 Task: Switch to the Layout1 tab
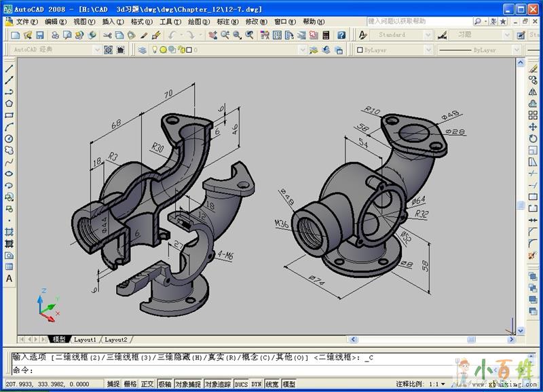click(x=85, y=339)
